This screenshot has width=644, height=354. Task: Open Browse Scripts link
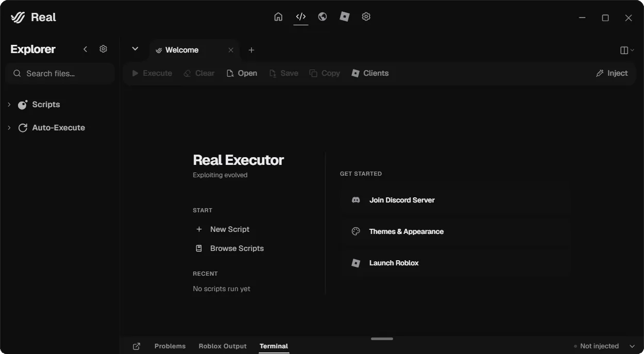pos(237,248)
